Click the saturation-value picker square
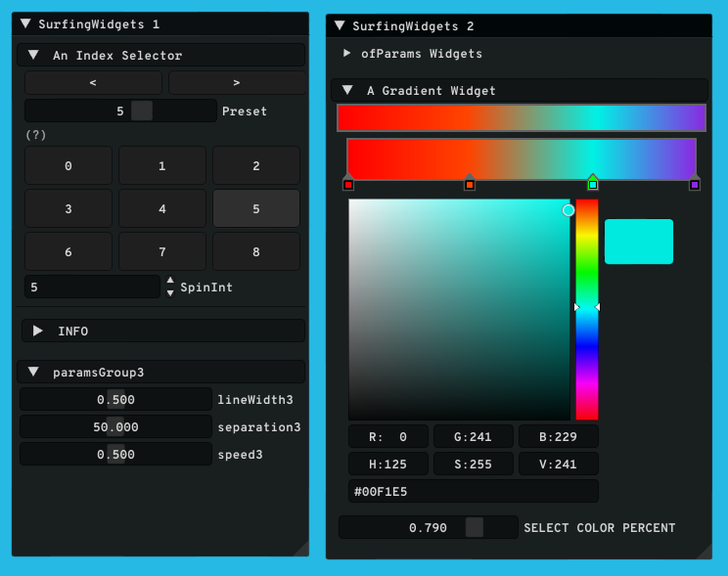Screen dimensions: 728x576 459,310
